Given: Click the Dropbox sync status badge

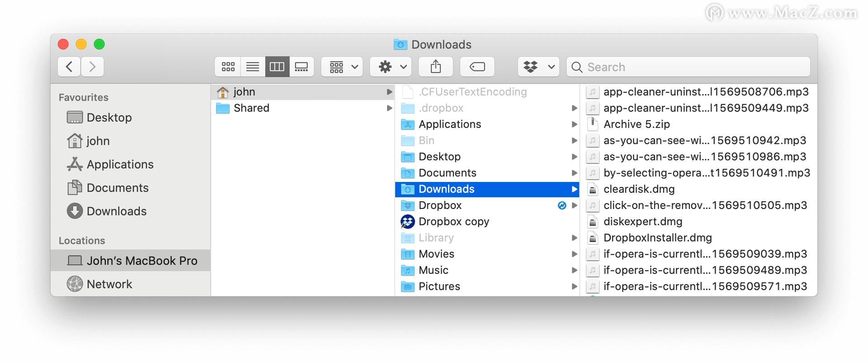Looking at the screenshot, I should tap(562, 205).
